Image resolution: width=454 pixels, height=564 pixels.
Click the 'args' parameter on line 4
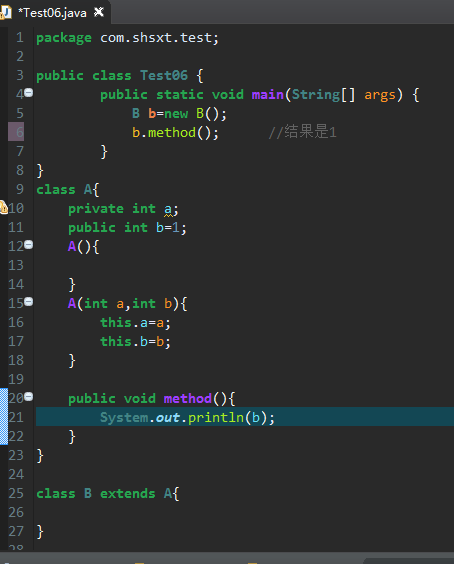[380, 95]
